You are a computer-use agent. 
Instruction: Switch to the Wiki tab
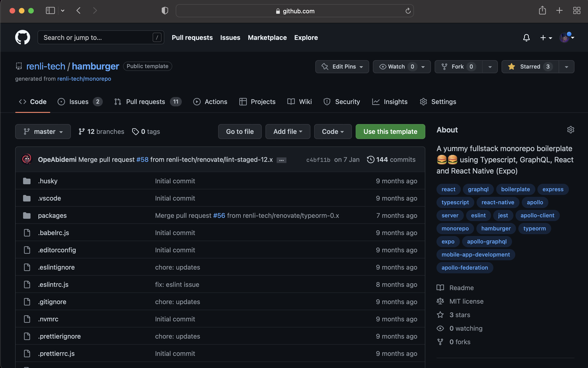pos(299,102)
